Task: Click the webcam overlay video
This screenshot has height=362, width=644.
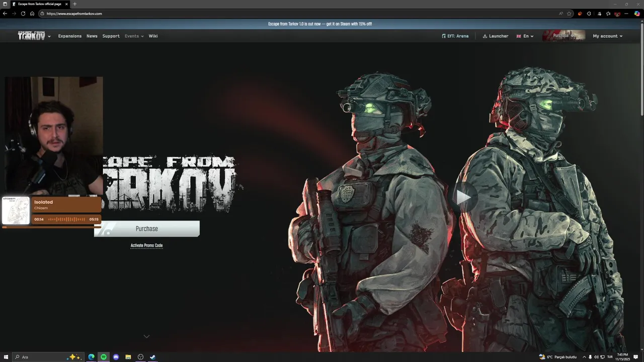Action: point(54,136)
